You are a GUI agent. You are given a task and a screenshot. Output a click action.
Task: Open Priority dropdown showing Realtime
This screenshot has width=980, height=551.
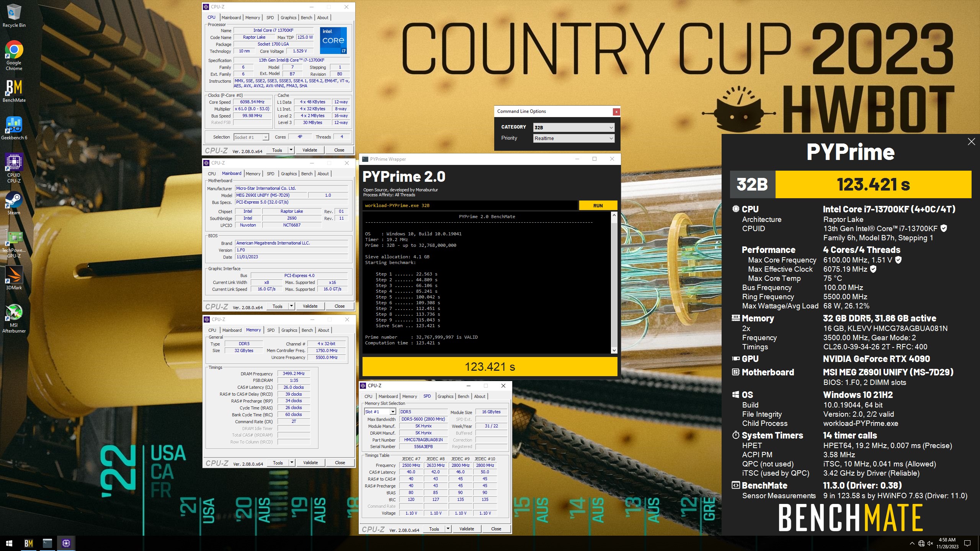point(573,138)
